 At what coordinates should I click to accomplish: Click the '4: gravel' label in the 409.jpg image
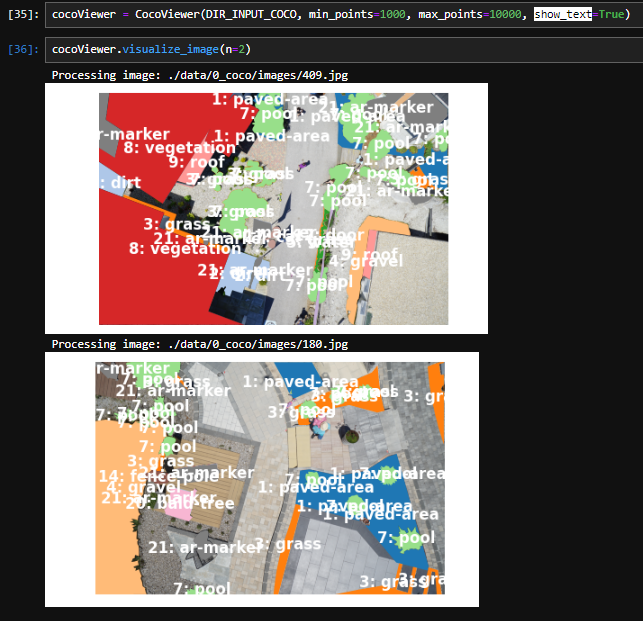tap(366, 261)
